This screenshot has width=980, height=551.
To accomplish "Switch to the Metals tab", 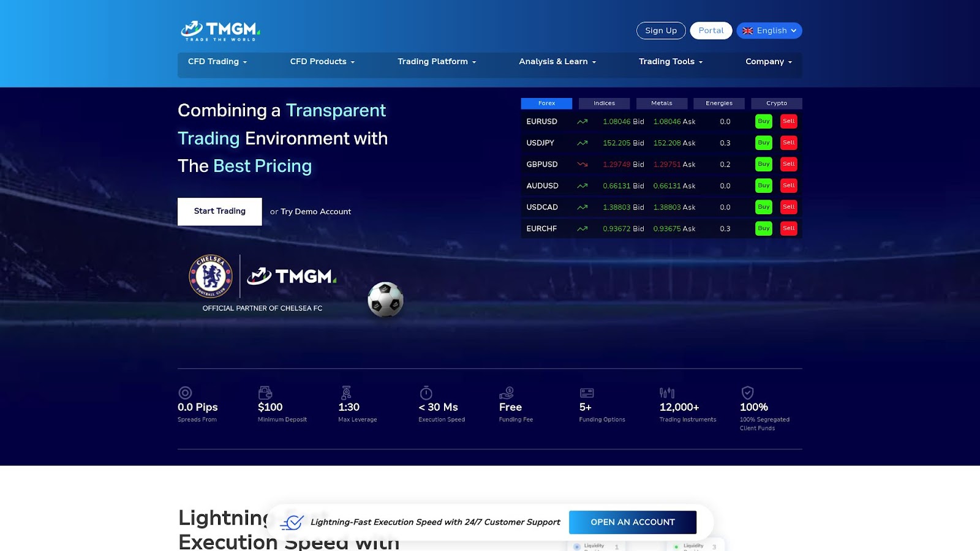I will click(661, 103).
